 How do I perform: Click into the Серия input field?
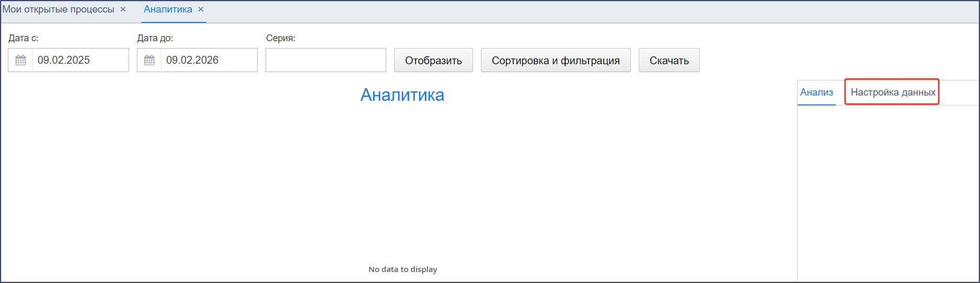point(326,60)
